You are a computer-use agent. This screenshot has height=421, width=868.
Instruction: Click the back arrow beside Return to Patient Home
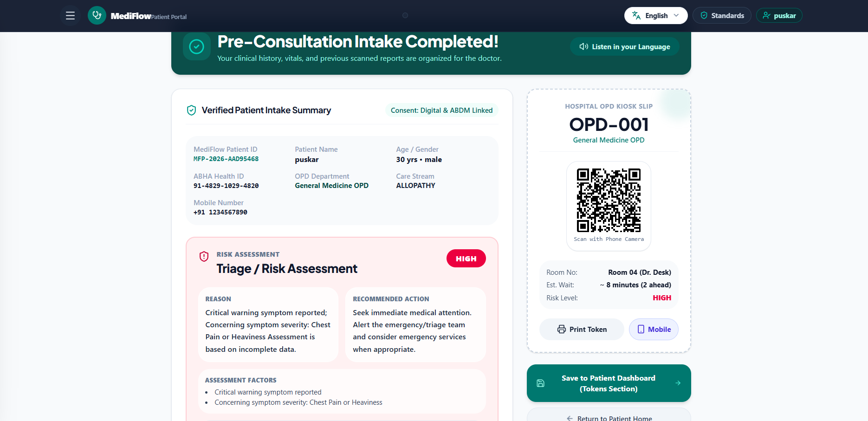[x=570, y=418]
